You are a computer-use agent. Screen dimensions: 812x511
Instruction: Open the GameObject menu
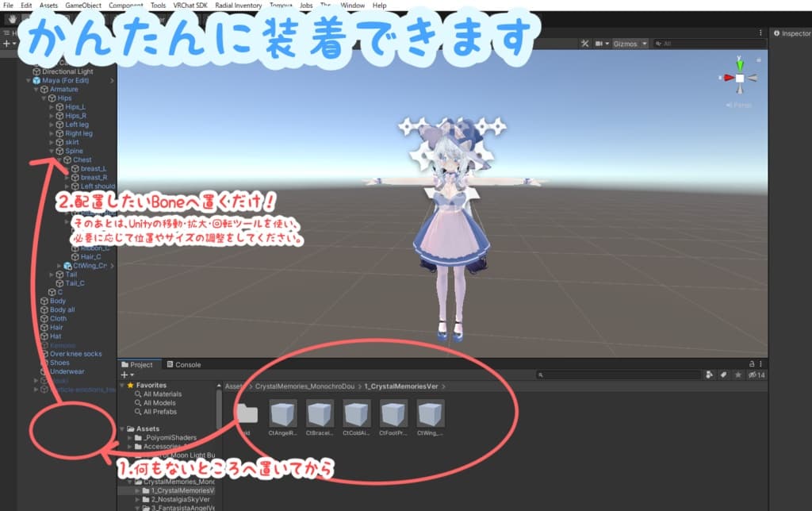pyautogui.click(x=86, y=5)
